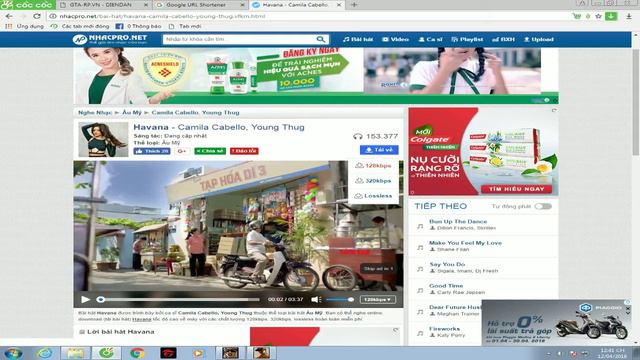Click Google Plus share button
640x360 pixels.
(182, 151)
